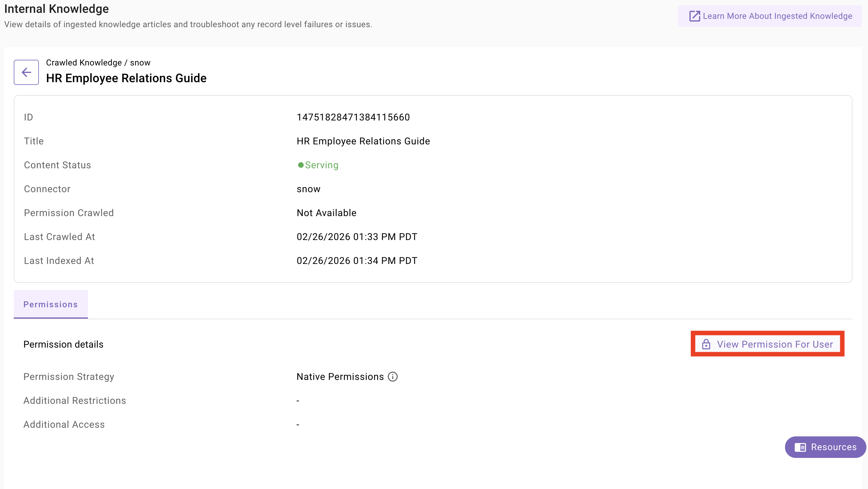The width and height of the screenshot is (868, 489).
Task: Click the Crawled Knowledge breadcrumb
Action: pos(83,63)
